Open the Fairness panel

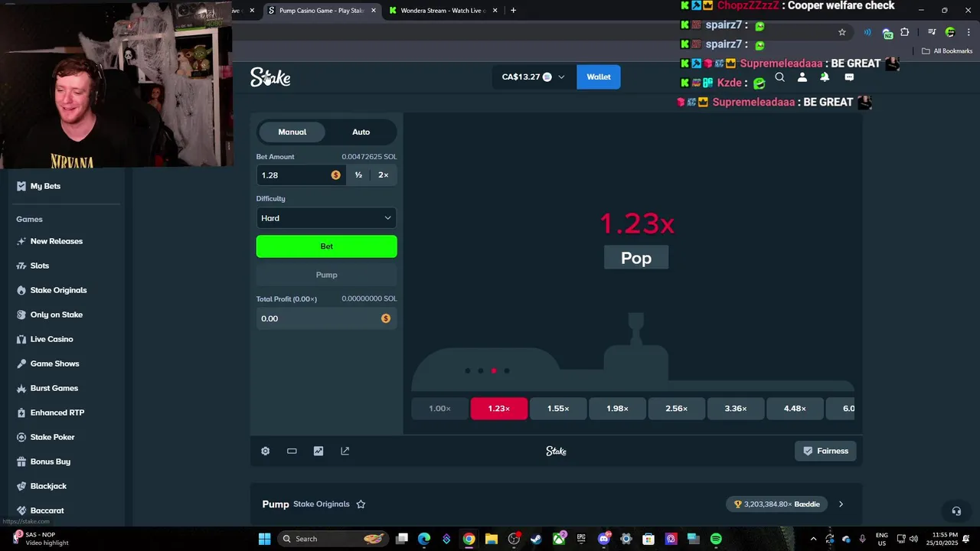click(x=825, y=451)
